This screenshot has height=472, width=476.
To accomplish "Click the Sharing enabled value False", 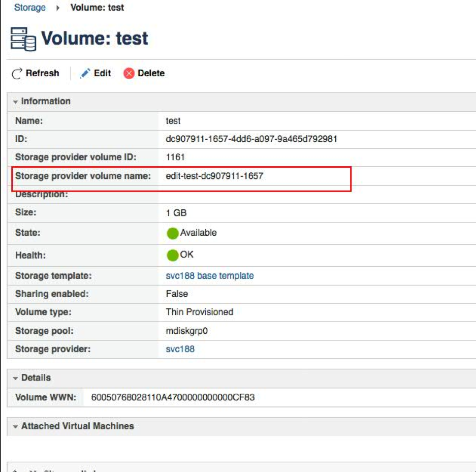I will tap(177, 294).
